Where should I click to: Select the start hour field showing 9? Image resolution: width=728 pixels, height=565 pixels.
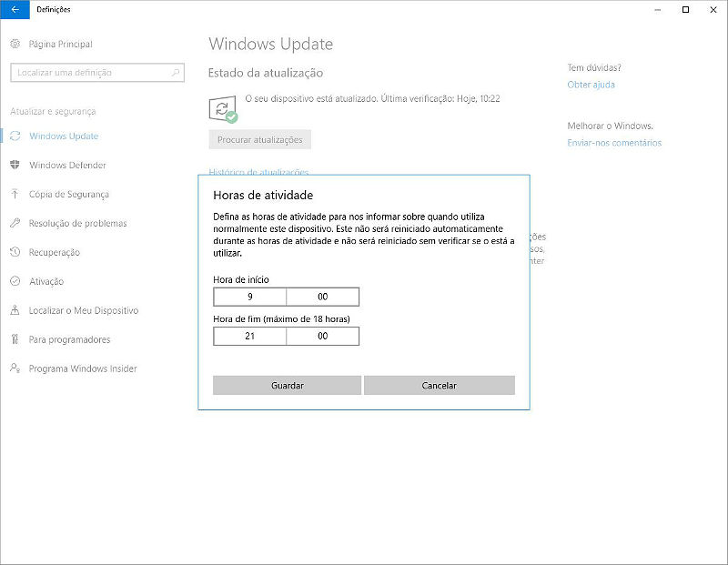[x=249, y=297]
